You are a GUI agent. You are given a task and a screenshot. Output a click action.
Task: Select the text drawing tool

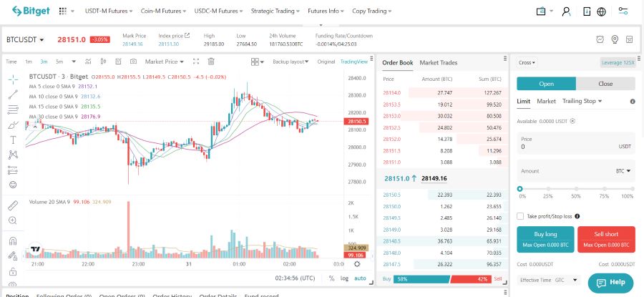tap(13, 140)
